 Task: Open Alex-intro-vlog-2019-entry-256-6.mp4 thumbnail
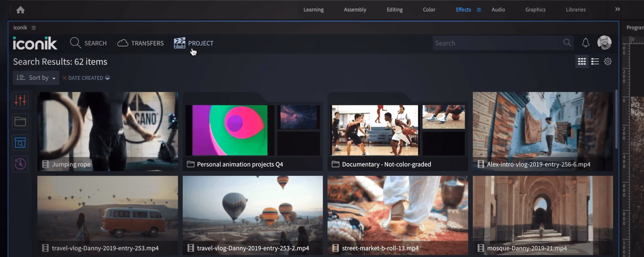tap(543, 131)
